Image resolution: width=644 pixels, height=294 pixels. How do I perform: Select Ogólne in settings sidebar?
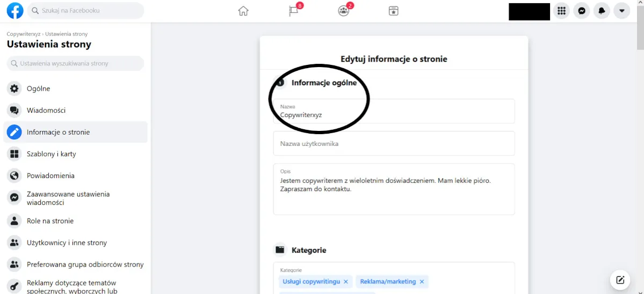coord(38,89)
